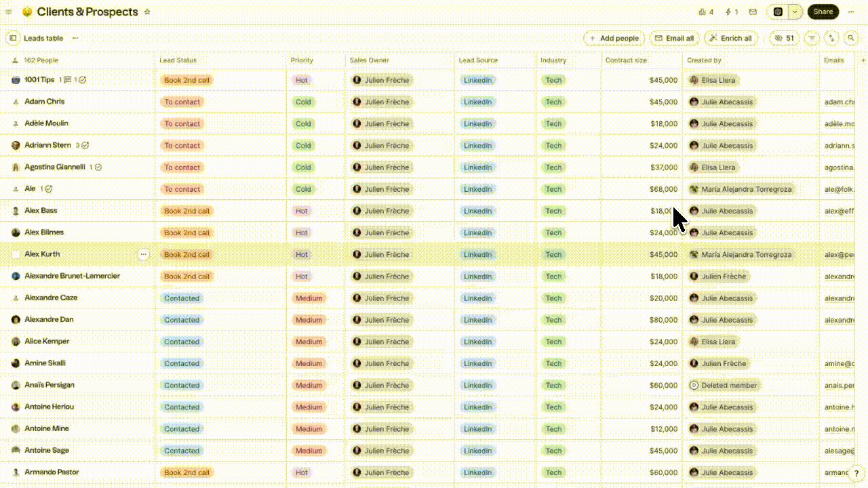Image resolution: width=868 pixels, height=488 pixels.
Task: Click the Share button
Action: click(x=823, y=12)
